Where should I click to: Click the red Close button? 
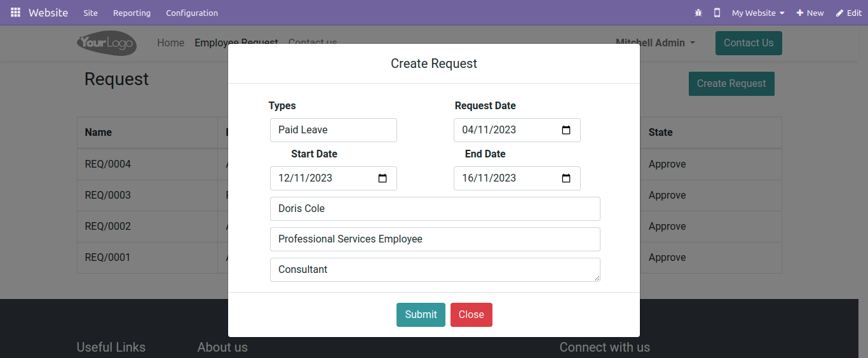(x=471, y=315)
